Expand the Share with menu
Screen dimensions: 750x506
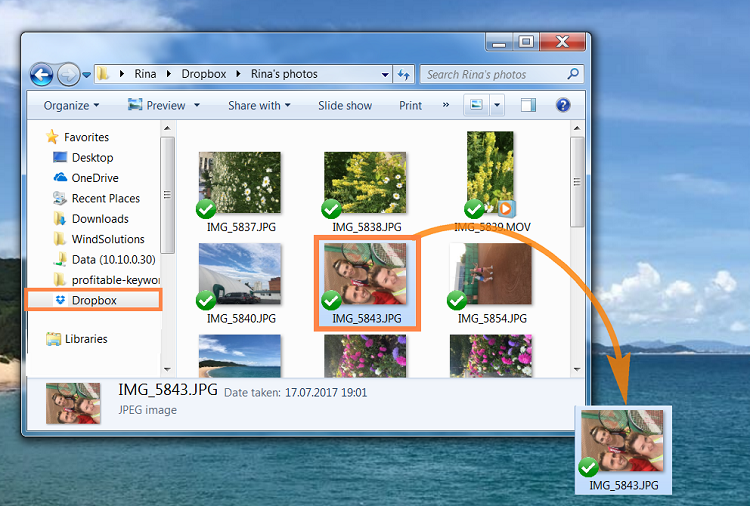point(258,105)
